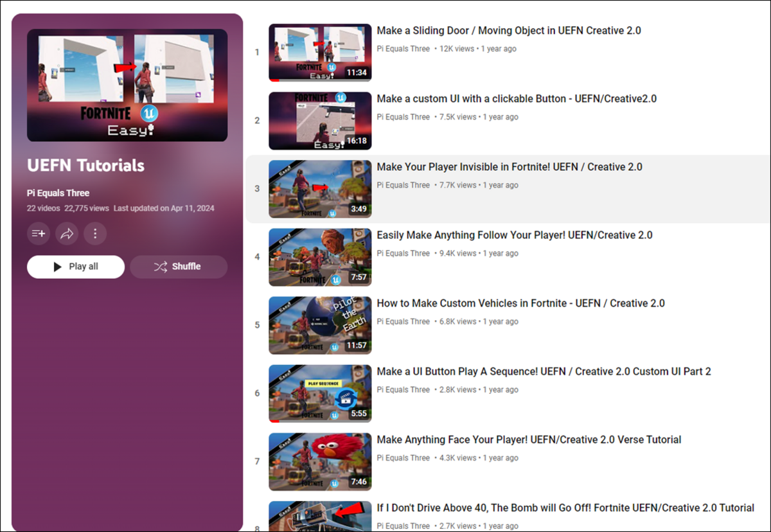Open title 'Make Anything Face Your Player!'

(x=529, y=439)
